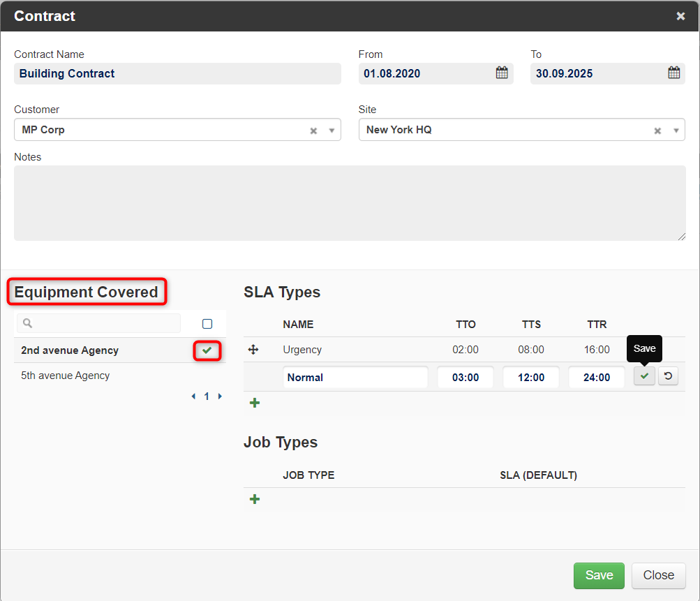Revert the Normal SLA row edits
Viewport: 700px width, 601px height.
(668, 376)
